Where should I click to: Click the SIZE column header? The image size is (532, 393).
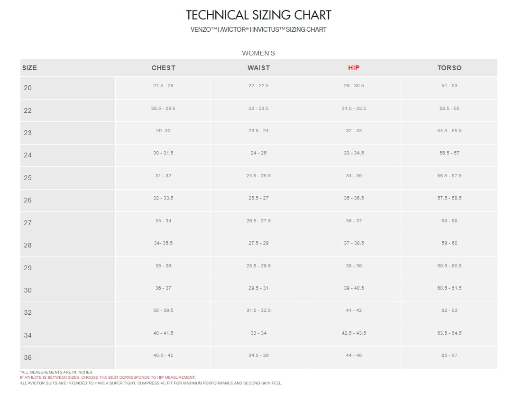pyautogui.click(x=29, y=68)
